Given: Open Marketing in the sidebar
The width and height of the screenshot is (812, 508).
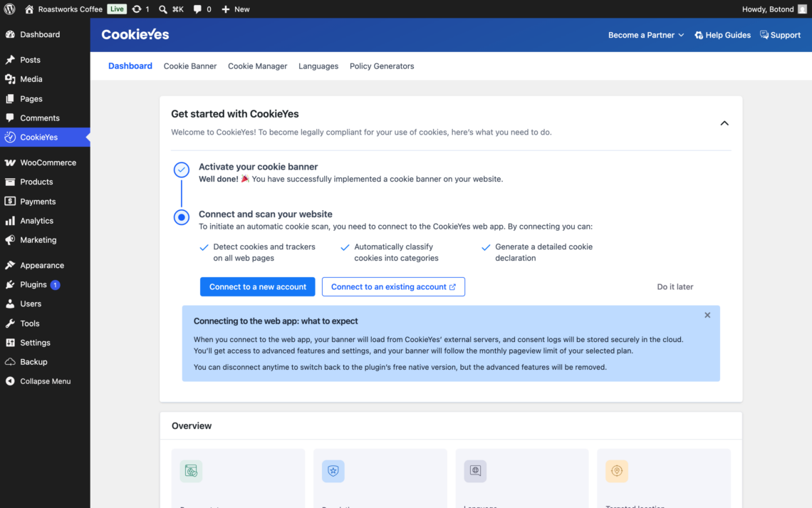Looking at the screenshot, I should 45,240.
